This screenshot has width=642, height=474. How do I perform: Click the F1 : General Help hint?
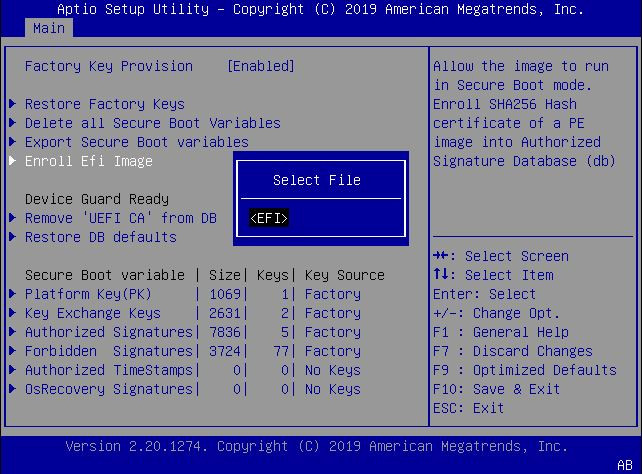501,332
